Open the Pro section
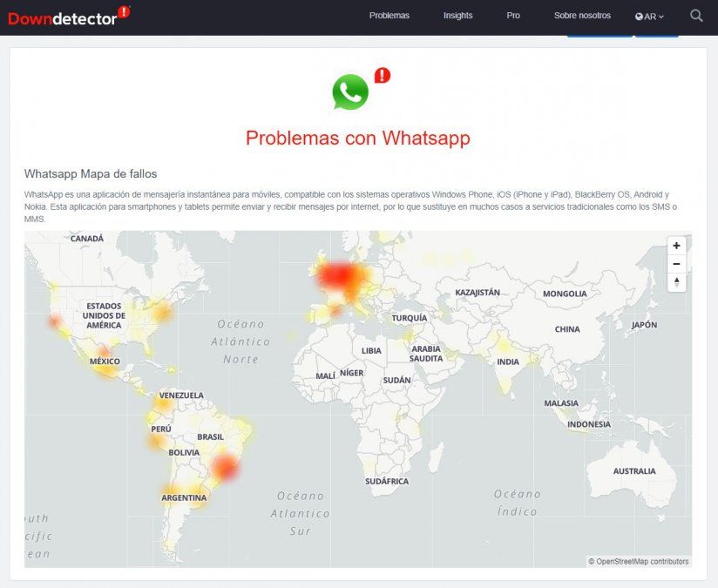718x588 pixels. tap(513, 15)
